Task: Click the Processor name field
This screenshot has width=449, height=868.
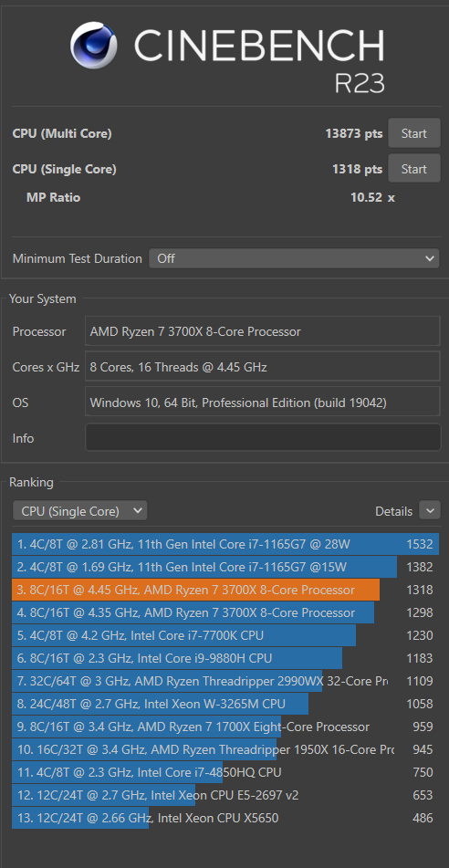Action: click(x=263, y=331)
